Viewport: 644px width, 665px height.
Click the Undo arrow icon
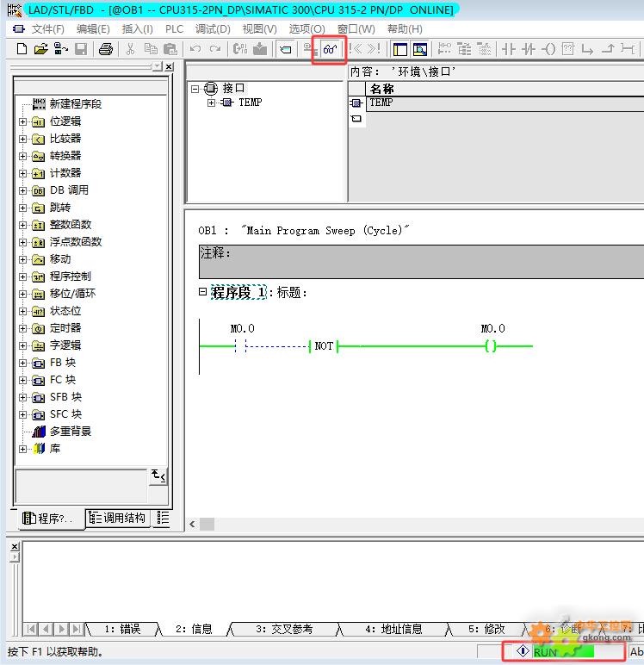[195, 49]
